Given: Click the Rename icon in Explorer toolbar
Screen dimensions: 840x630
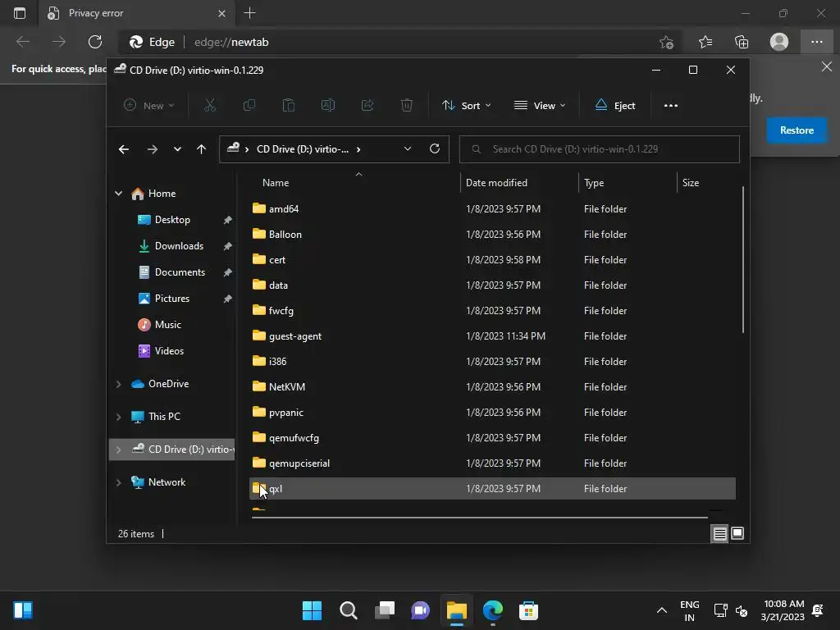Looking at the screenshot, I should (x=328, y=106).
